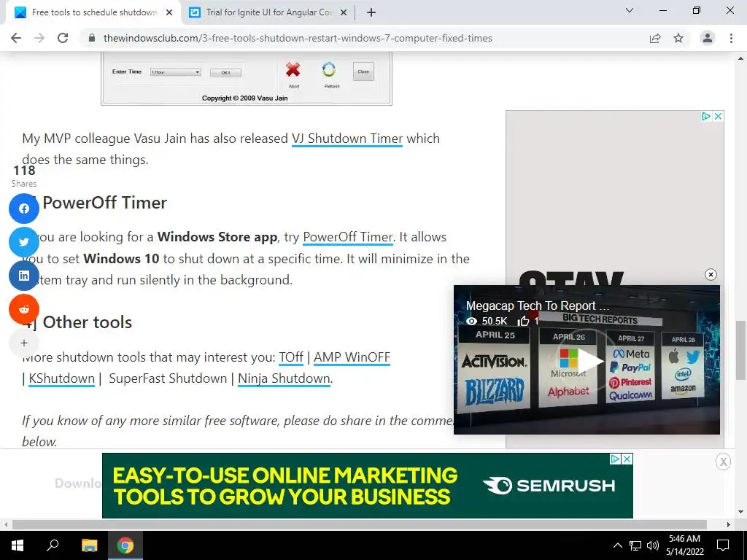The height and width of the screenshot is (560, 747).
Task: Open the Chrome profile avatar
Action: [708, 38]
